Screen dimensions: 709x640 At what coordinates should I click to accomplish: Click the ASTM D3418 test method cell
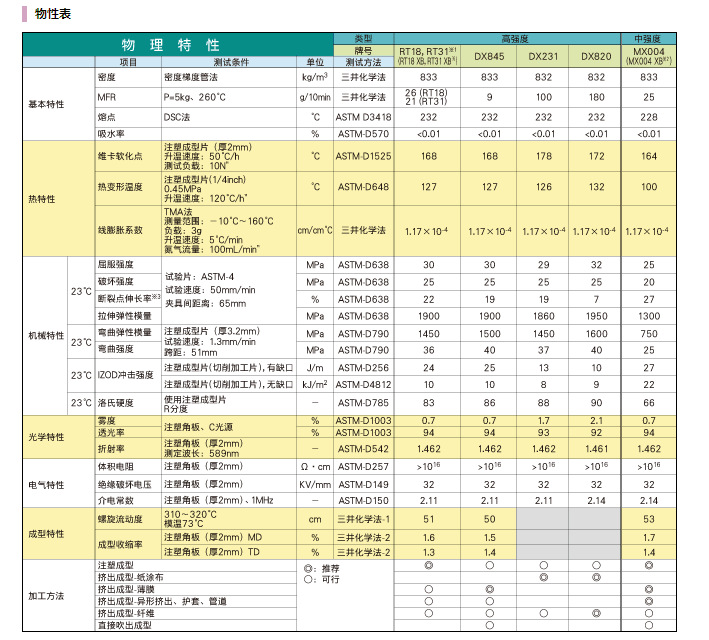363,117
